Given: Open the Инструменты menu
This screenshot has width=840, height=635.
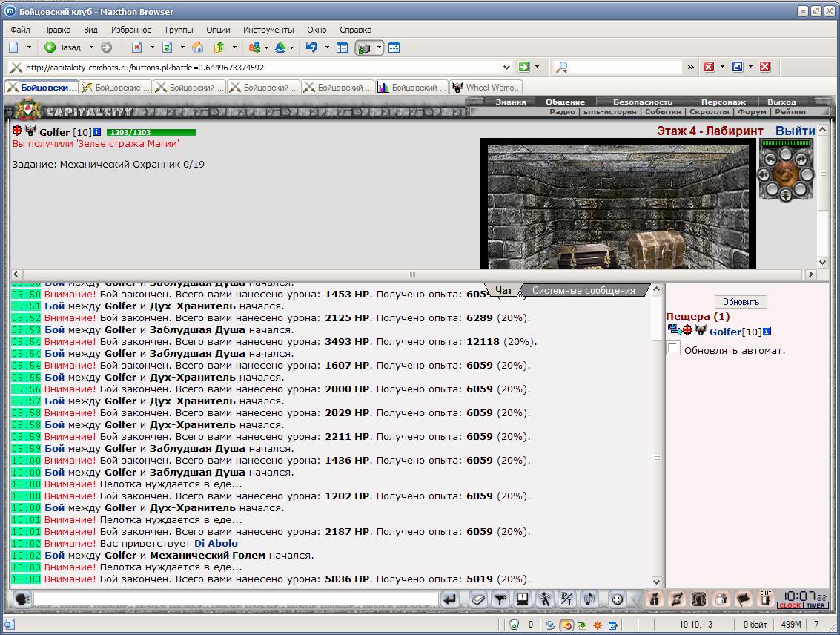Looking at the screenshot, I should [x=268, y=30].
